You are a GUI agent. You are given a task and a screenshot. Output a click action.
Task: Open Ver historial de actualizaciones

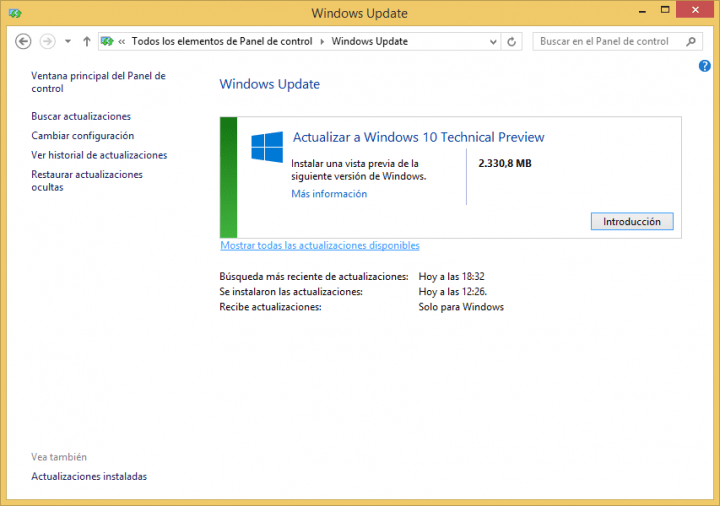pyautogui.click(x=99, y=155)
